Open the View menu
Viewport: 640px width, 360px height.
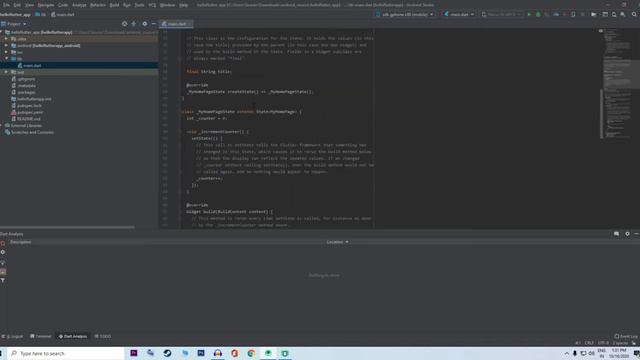tap(29, 5)
